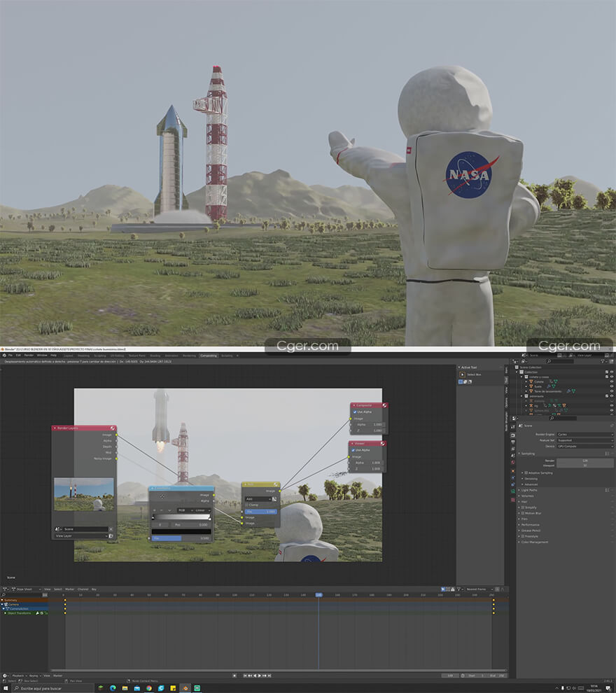
Task: Add a new workspace with the plus icon
Action: (237, 356)
